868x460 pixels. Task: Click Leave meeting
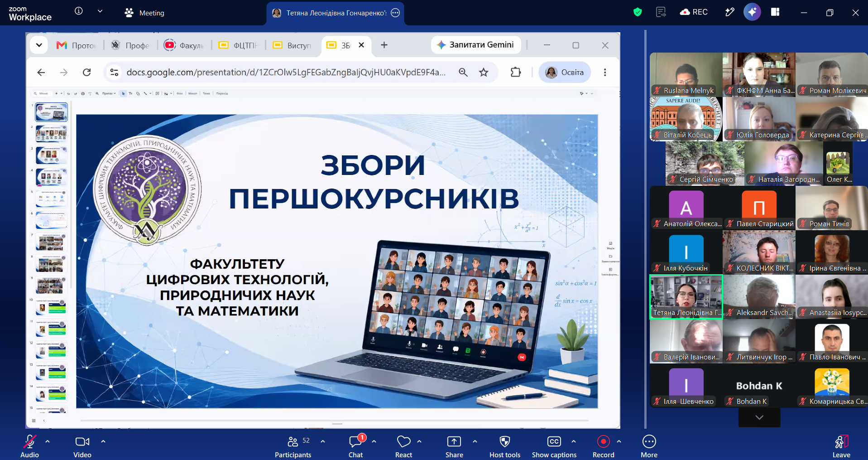point(841,446)
